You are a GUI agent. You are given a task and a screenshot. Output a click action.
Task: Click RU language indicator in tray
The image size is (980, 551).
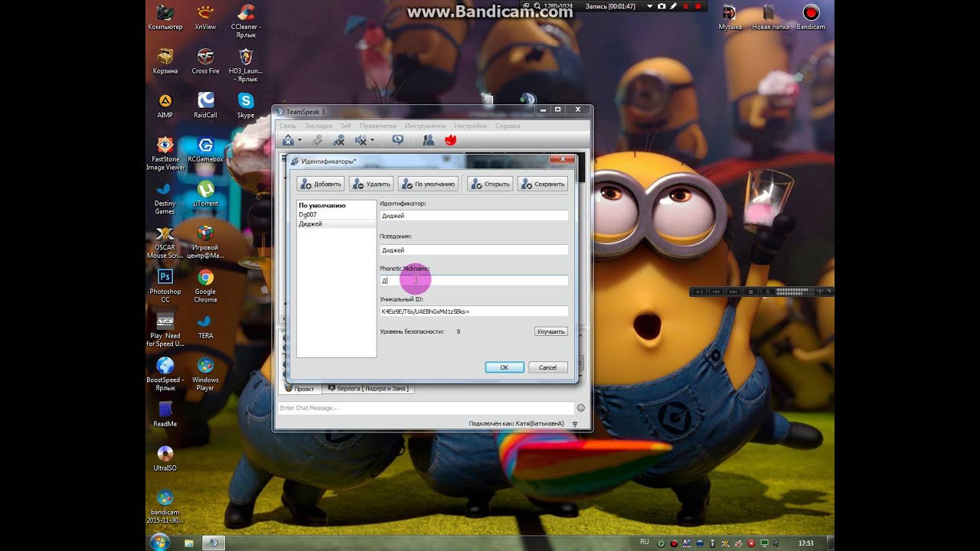(644, 542)
